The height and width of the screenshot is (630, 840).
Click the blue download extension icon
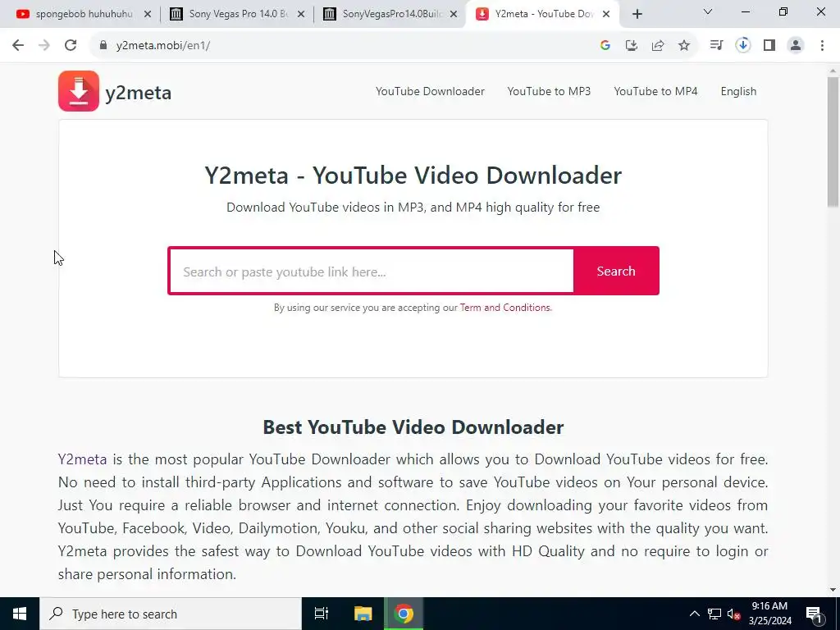point(743,46)
